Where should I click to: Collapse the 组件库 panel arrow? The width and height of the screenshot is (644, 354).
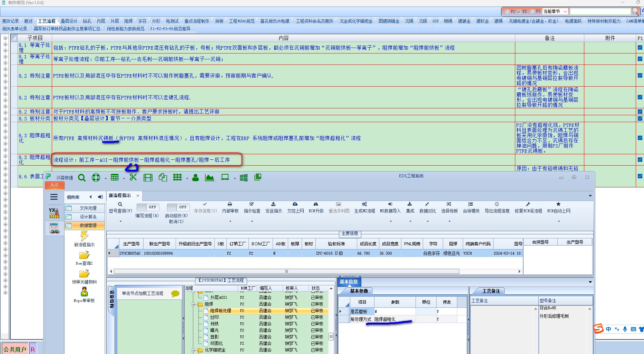90,197
